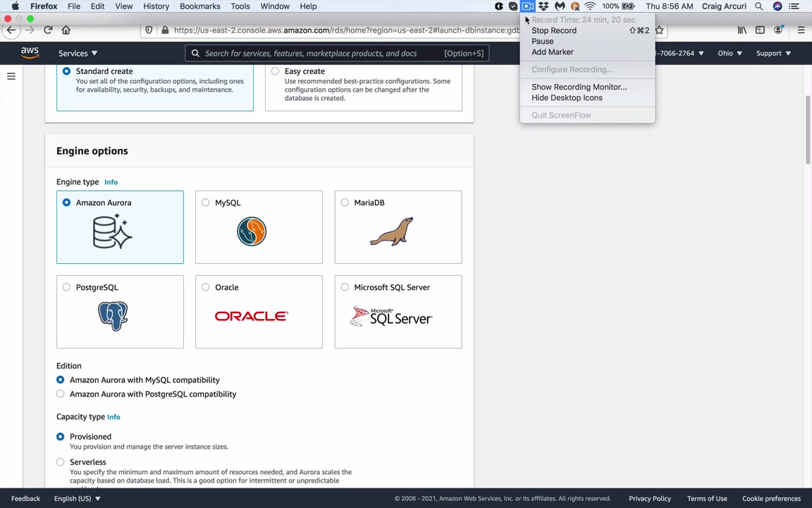Open the History menu in menu bar
This screenshot has width=812, height=508.
click(156, 6)
